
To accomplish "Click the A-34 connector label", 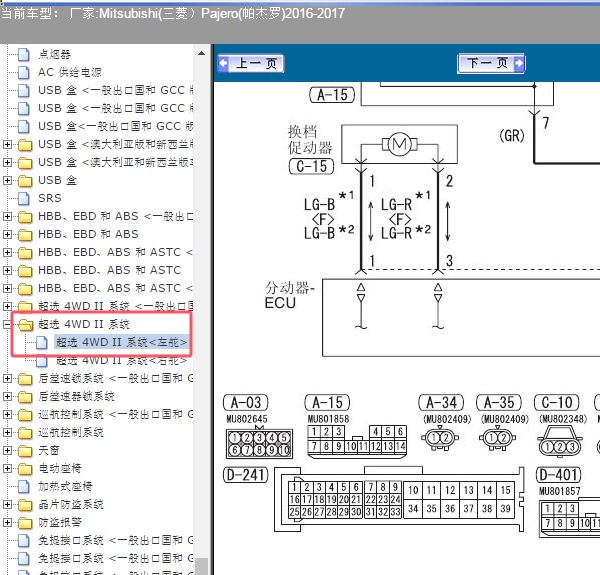I will point(441,402).
